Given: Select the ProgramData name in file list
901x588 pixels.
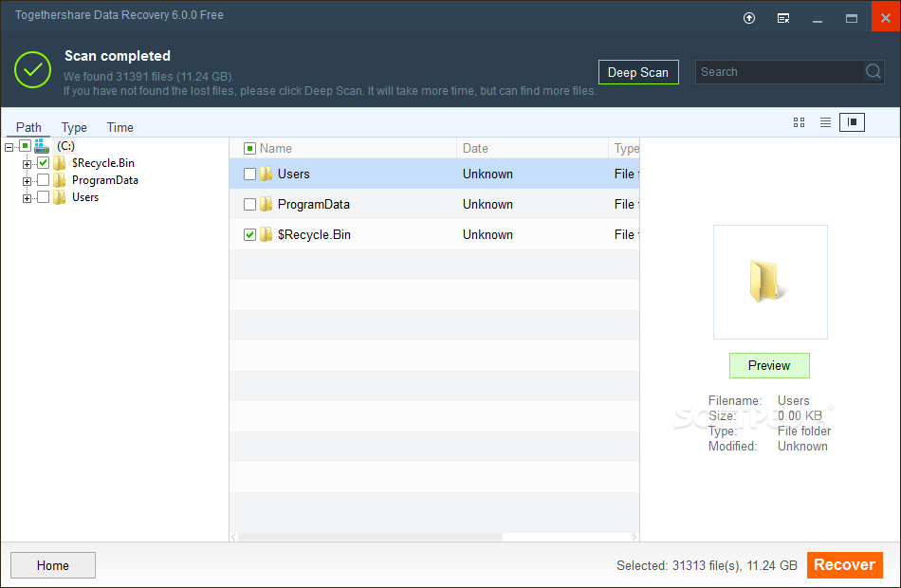Looking at the screenshot, I should [314, 204].
